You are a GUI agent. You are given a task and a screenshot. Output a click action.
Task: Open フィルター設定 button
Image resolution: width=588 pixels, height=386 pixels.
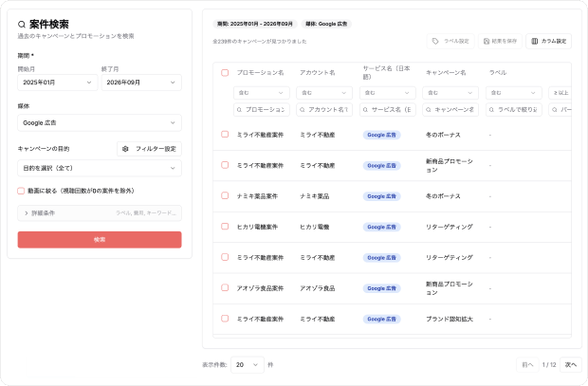click(x=149, y=149)
